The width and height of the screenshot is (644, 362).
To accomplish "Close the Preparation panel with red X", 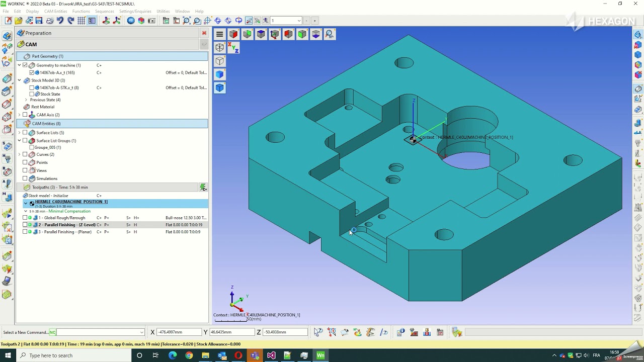I will pyautogui.click(x=204, y=33).
